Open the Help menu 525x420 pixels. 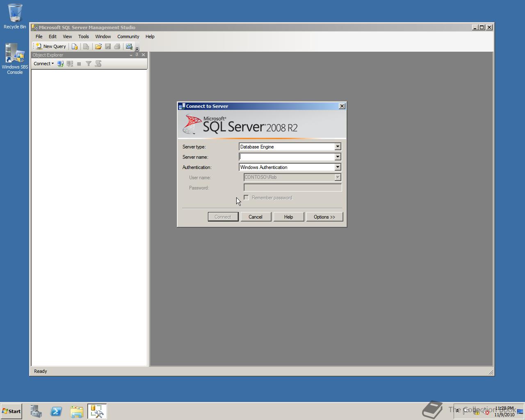click(x=150, y=37)
